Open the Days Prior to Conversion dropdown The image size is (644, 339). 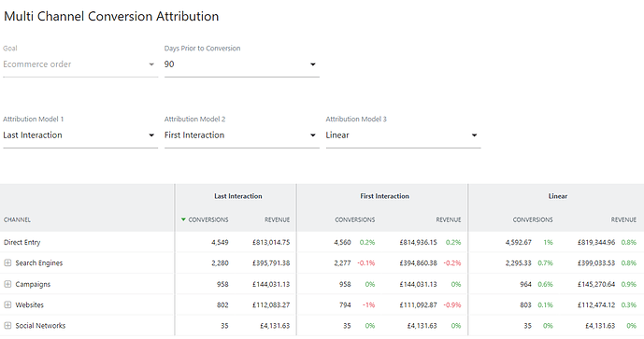click(x=242, y=64)
